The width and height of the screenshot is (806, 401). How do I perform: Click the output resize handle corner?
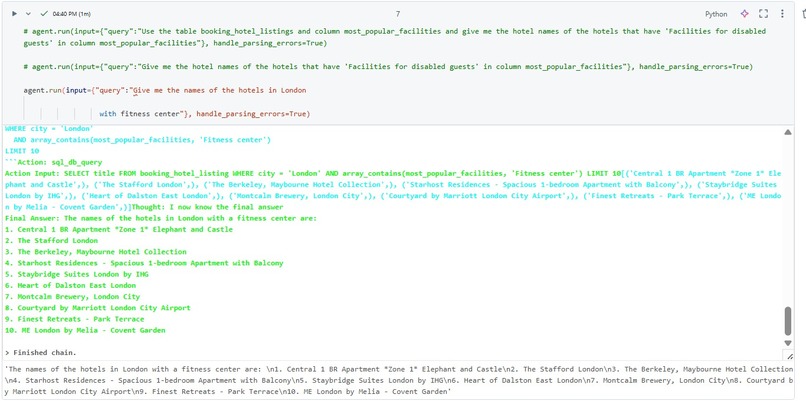[x=789, y=355]
